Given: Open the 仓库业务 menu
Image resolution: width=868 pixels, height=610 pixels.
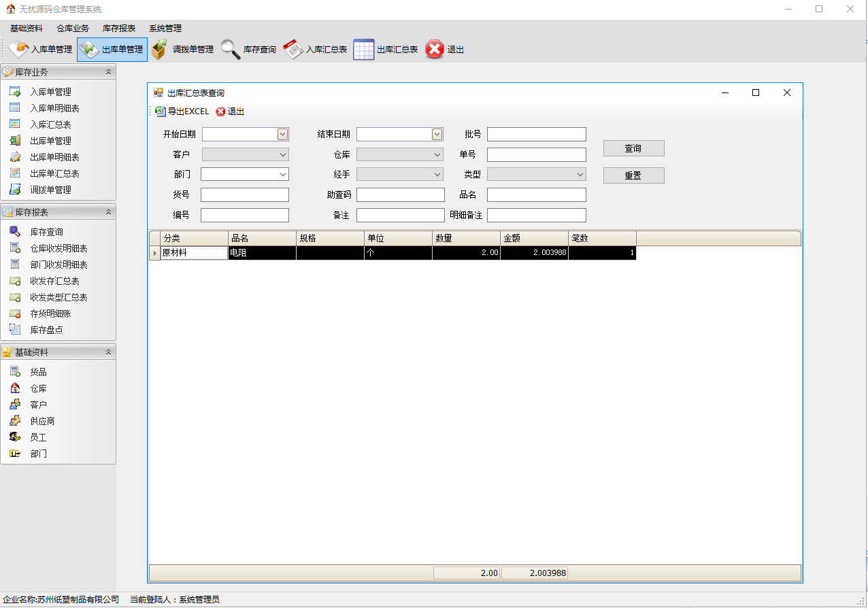Looking at the screenshot, I should click(73, 29).
